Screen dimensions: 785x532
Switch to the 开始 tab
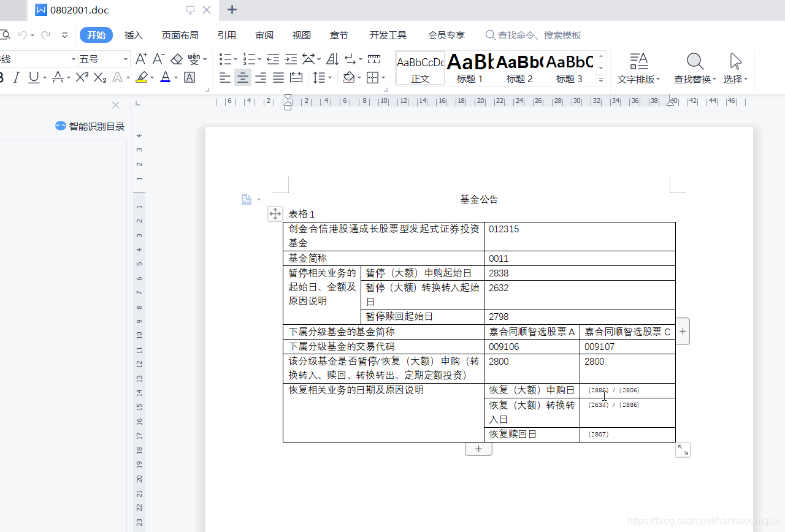pyautogui.click(x=96, y=35)
